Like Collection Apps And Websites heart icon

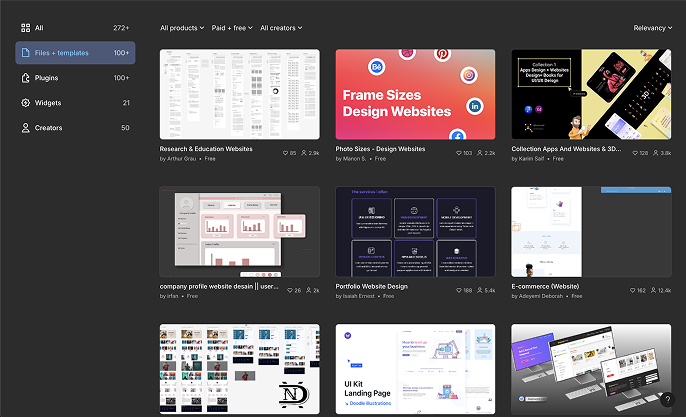click(635, 153)
